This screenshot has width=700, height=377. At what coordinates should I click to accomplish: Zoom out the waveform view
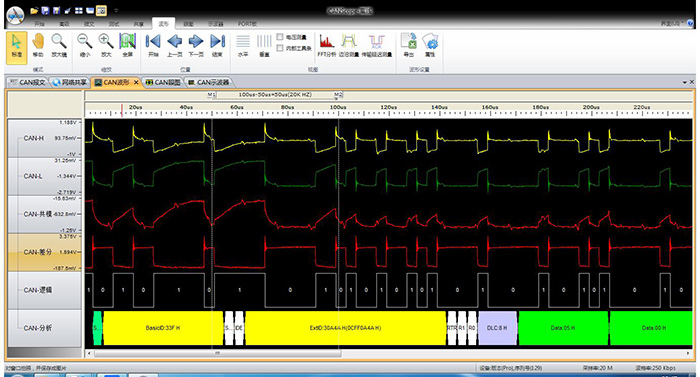coord(84,46)
